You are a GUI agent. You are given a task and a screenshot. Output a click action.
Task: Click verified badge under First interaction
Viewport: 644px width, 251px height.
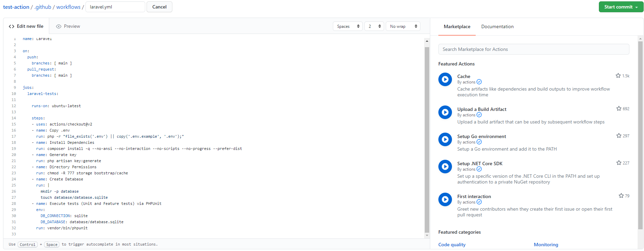pyautogui.click(x=479, y=202)
